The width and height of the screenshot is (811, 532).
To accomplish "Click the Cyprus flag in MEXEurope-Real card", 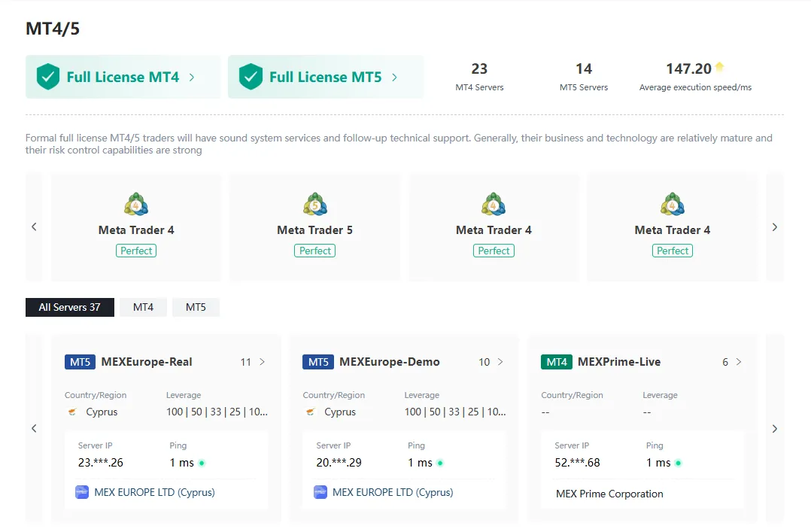I will (x=72, y=412).
